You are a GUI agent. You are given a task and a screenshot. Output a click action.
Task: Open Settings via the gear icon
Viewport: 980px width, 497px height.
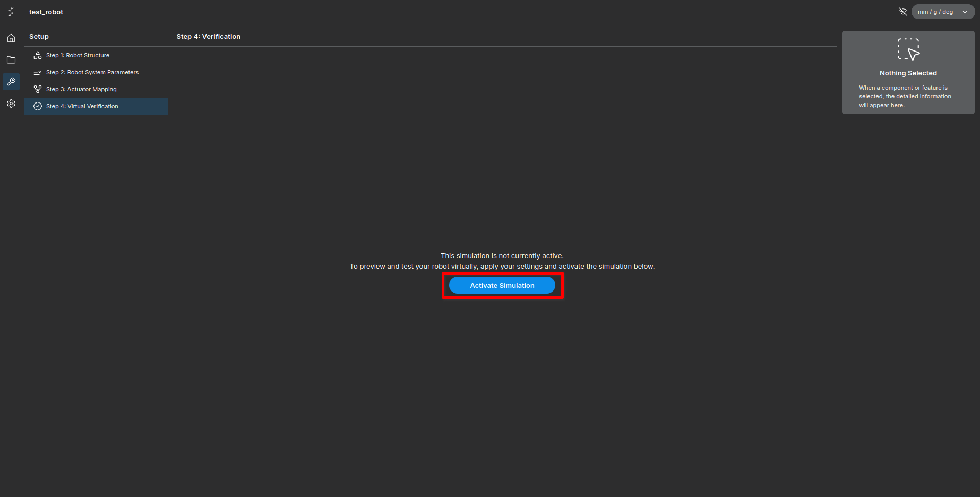coord(11,104)
